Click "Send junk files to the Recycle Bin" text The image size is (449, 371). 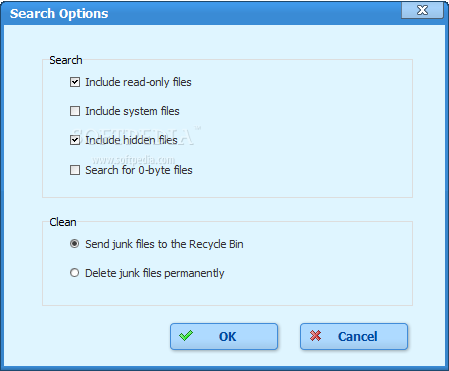(164, 244)
